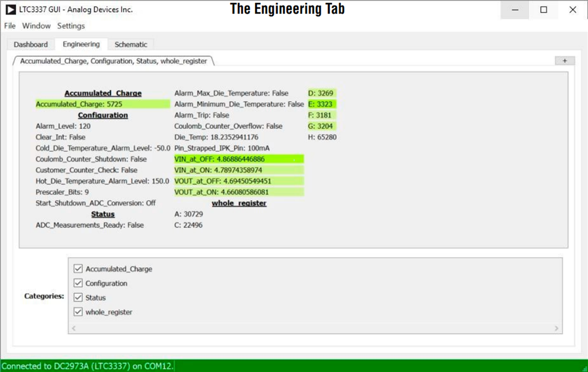Screen dimensions: 588x372
Task: Maximize the LTC3337 GUI window
Action: pos(543,10)
